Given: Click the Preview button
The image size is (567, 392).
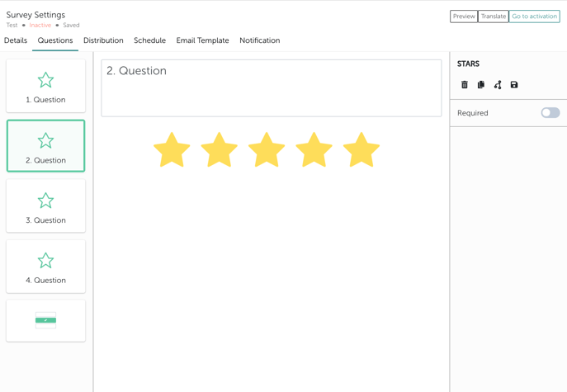Looking at the screenshot, I should pos(464,17).
